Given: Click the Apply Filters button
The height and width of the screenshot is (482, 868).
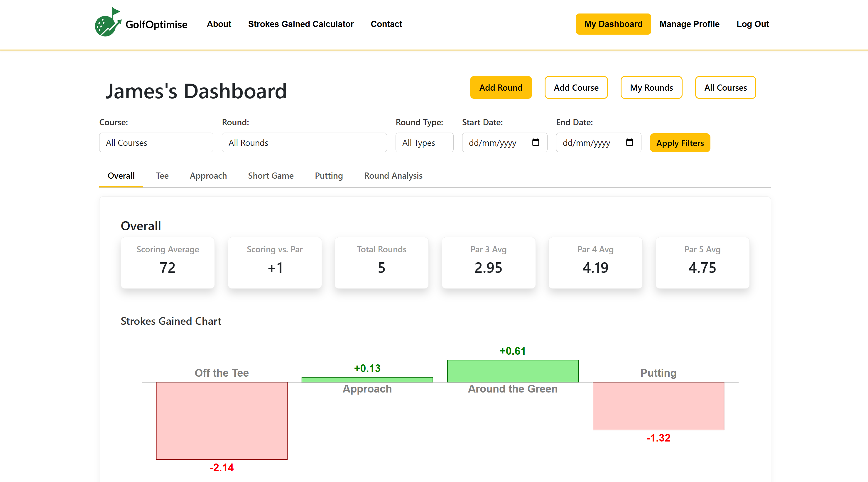Looking at the screenshot, I should 680,143.
